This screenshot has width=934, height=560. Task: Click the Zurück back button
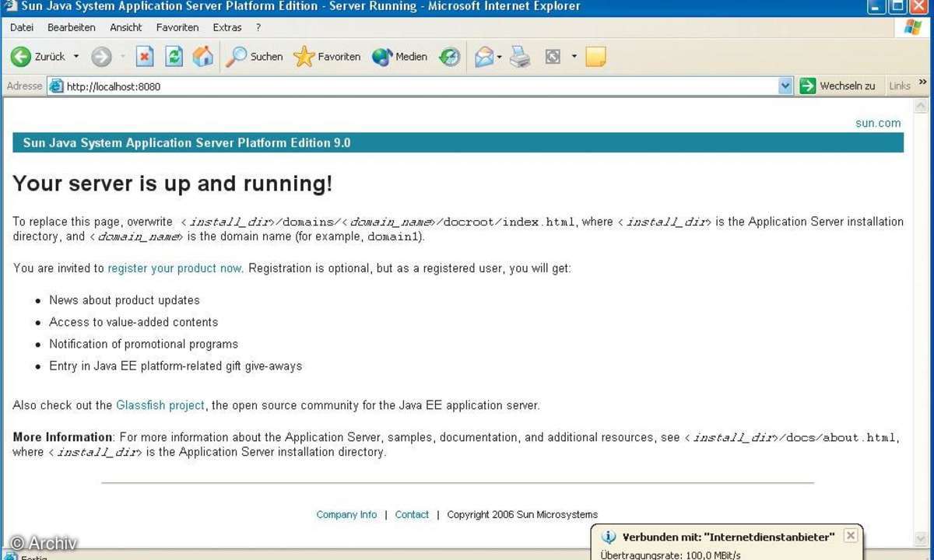point(38,57)
